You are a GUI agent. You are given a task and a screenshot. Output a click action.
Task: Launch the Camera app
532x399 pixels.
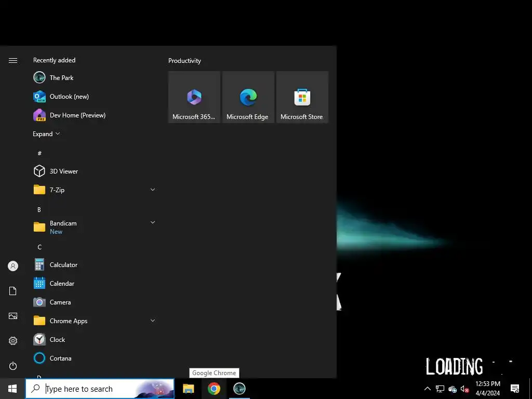point(95,302)
